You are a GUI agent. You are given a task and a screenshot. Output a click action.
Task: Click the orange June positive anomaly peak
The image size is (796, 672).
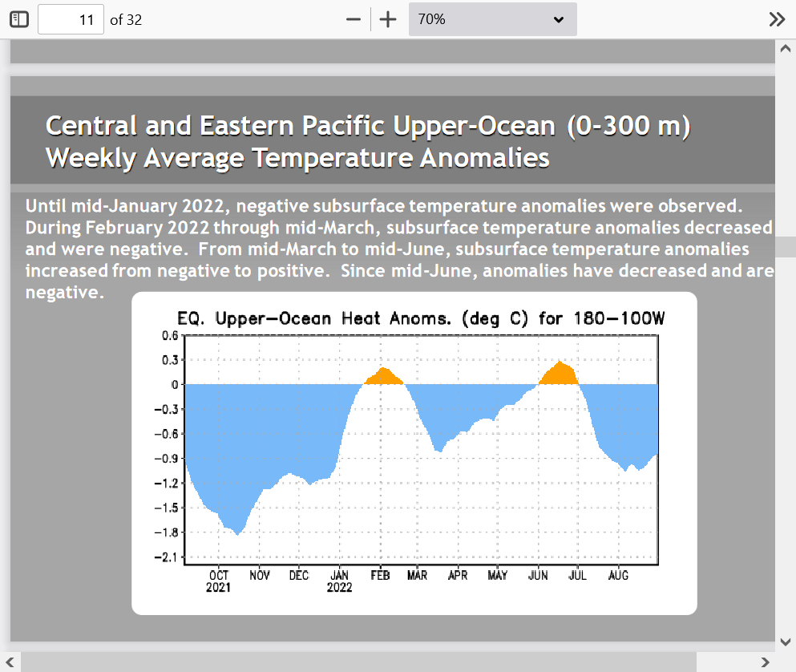pyautogui.click(x=559, y=374)
